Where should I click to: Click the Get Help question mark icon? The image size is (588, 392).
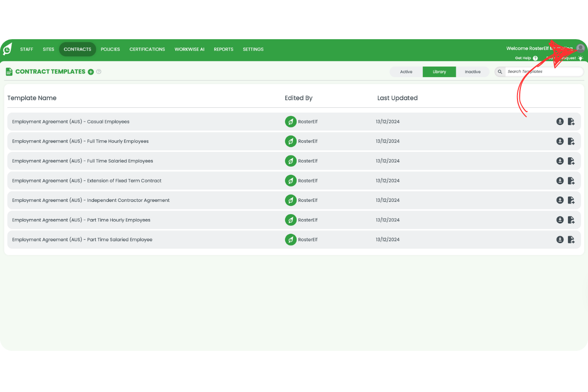(x=535, y=58)
